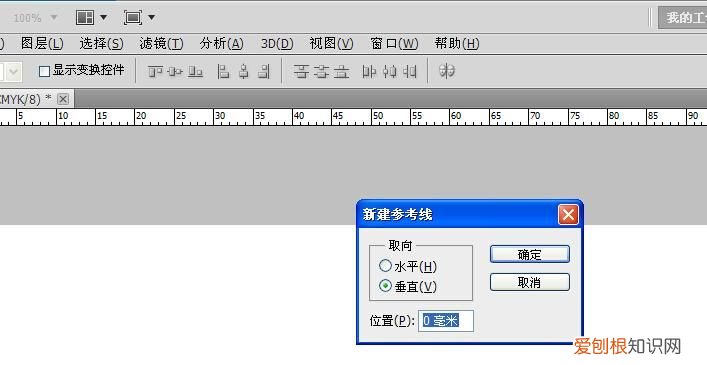
Task: Click the Align Left Edges icon
Action: [x=223, y=71]
